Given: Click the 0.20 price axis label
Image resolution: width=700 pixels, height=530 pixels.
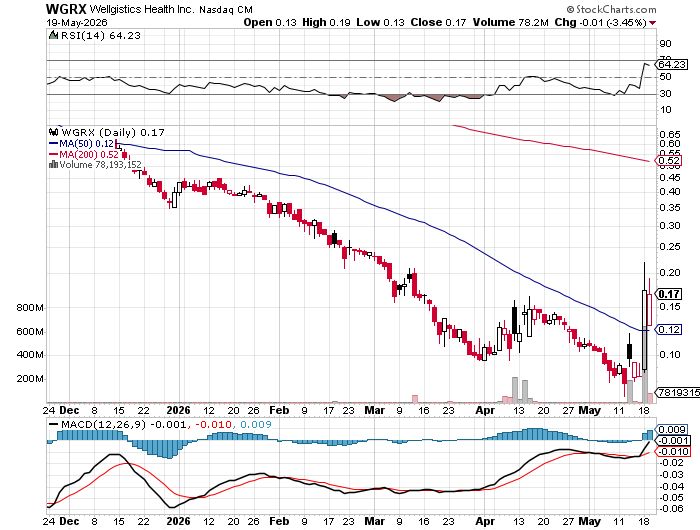Looking at the screenshot, I should (x=670, y=272).
